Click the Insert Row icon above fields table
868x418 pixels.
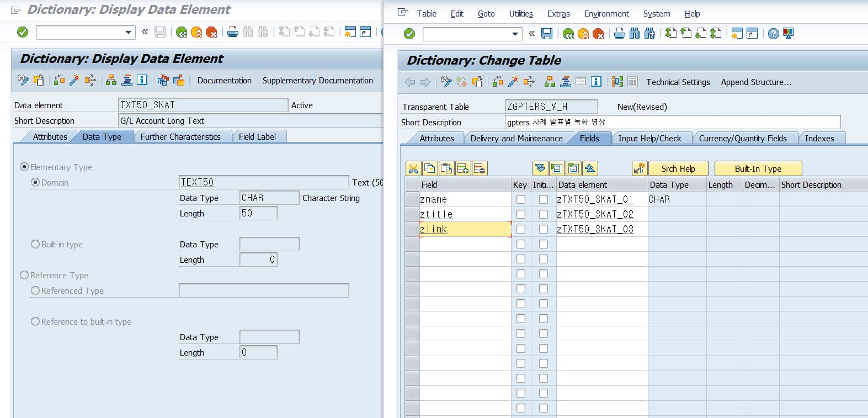463,169
